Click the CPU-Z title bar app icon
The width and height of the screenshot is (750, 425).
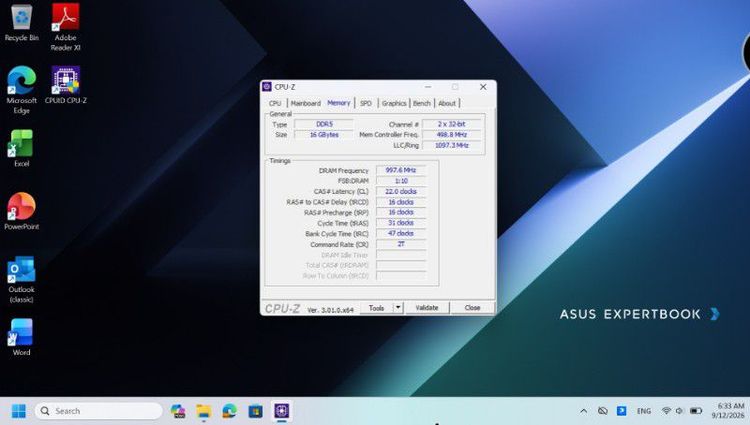coord(267,87)
